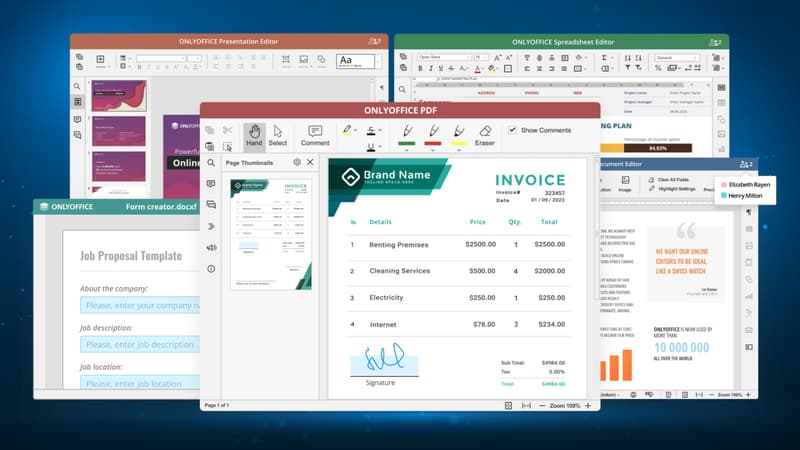Click job location field in Form creator
Viewport: 800px width, 450px height.
pos(140,383)
